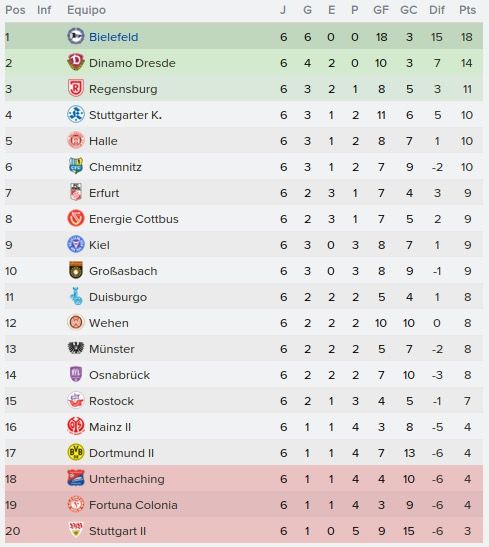The image size is (489, 547).
Task: Sort table by Pts column header
Action: tap(467, 10)
